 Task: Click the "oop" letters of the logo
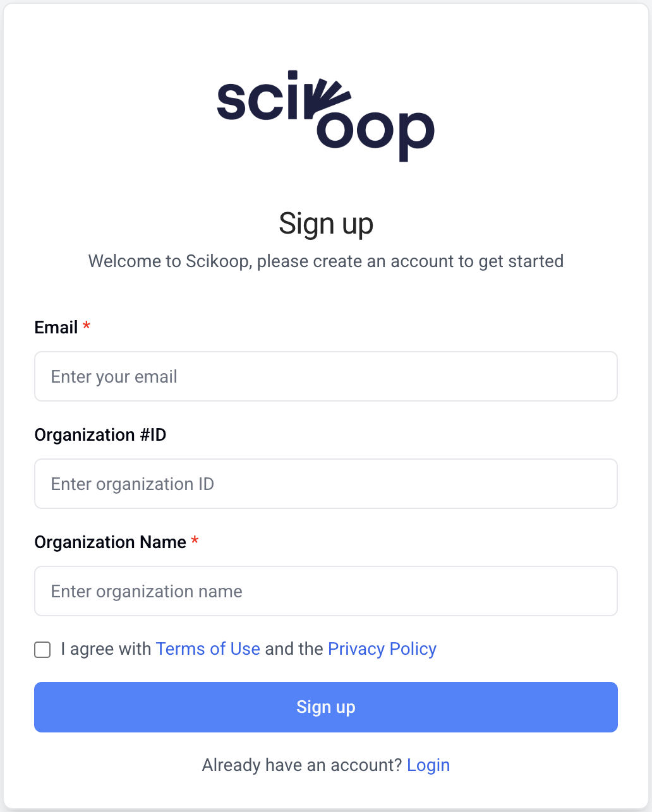(x=375, y=133)
